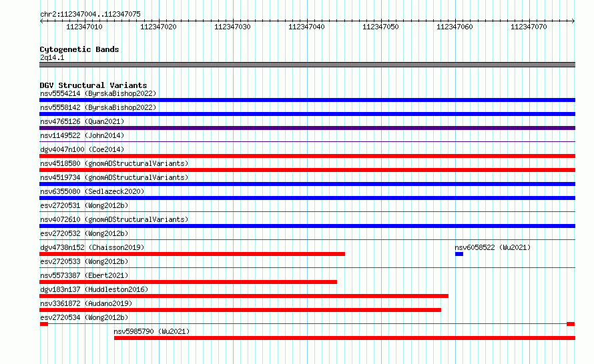Click ruler position 112347010
This screenshot has height=364, width=594.
84,27
